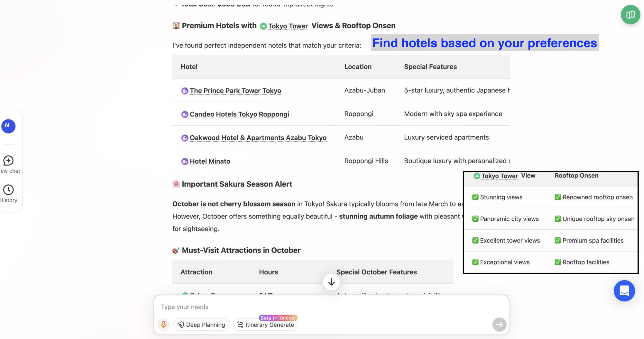This screenshot has height=339, width=644.
Task: Open Oakwood Hotel & Apartments Azabu Tokyo link
Action: coord(258,138)
